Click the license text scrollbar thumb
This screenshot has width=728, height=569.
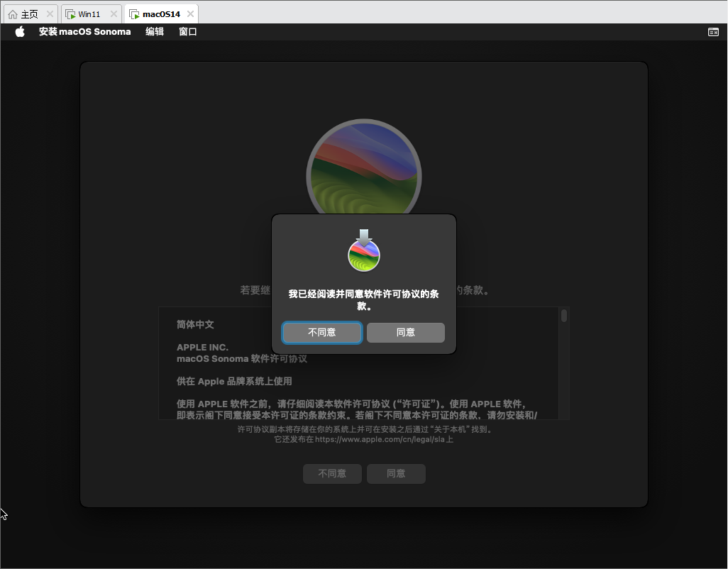tap(564, 316)
